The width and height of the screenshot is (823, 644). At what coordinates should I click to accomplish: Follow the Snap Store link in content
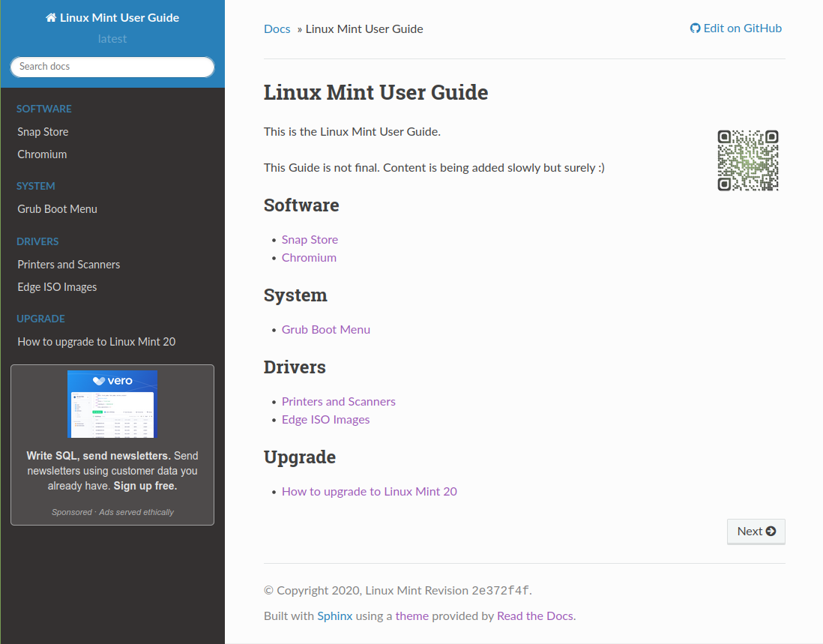tap(310, 240)
